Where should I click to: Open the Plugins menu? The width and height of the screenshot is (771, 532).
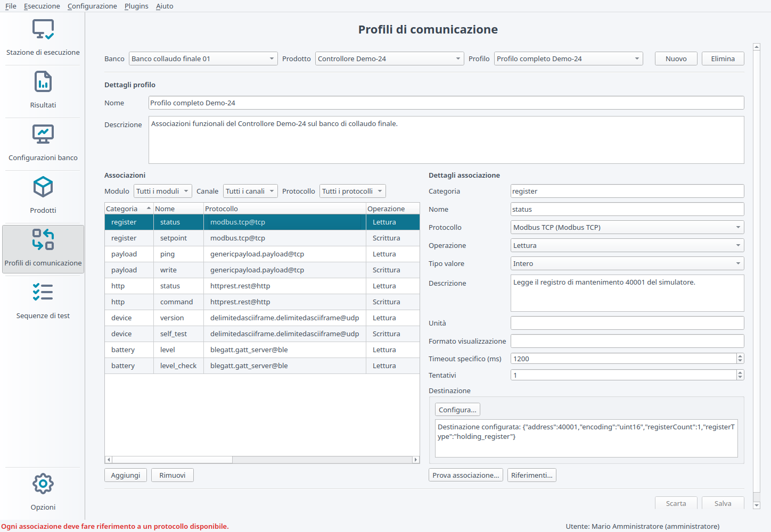point(136,6)
